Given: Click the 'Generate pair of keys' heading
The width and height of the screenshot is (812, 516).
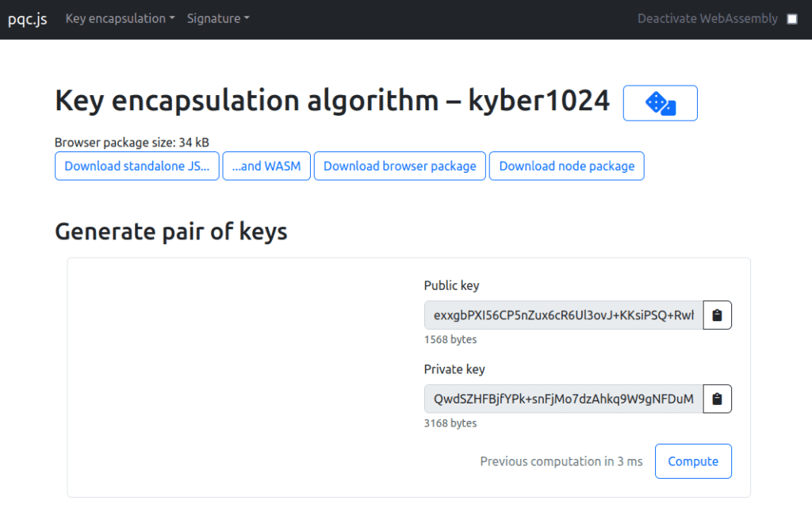Looking at the screenshot, I should 171,231.
